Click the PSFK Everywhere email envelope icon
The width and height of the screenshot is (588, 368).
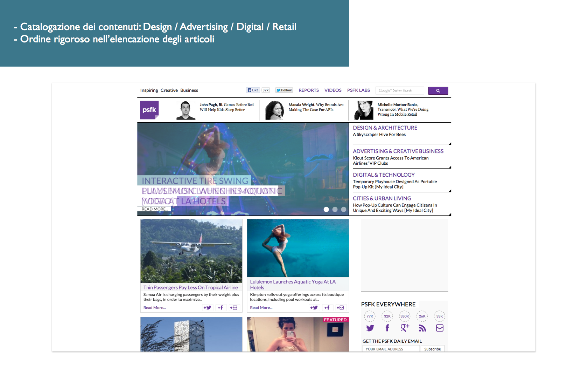[x=440, y=328]
